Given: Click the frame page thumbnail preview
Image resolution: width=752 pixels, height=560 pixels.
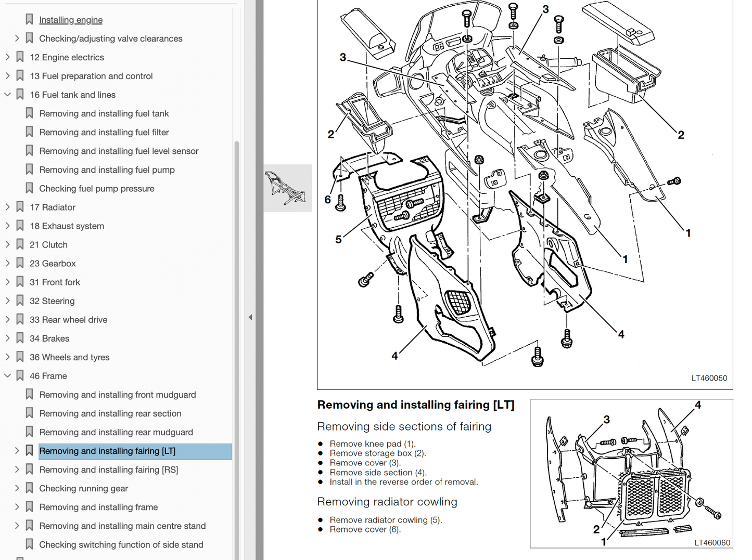Looking at the screenshot, I should pyautogui.click(x=287, y=188).
